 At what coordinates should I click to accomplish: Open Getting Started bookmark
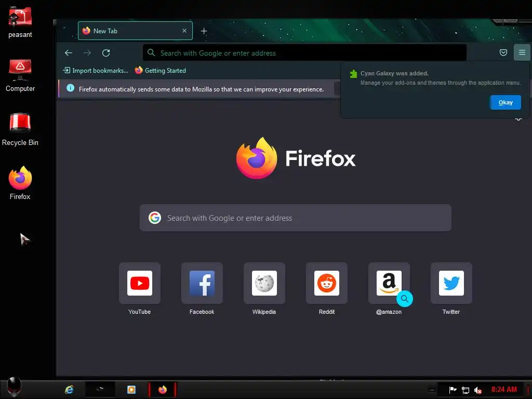(161, 71)
